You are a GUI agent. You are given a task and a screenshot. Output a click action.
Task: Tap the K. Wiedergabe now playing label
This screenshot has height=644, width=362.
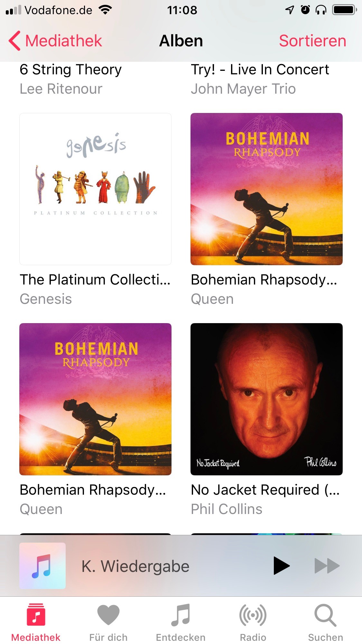pos(135,566)
